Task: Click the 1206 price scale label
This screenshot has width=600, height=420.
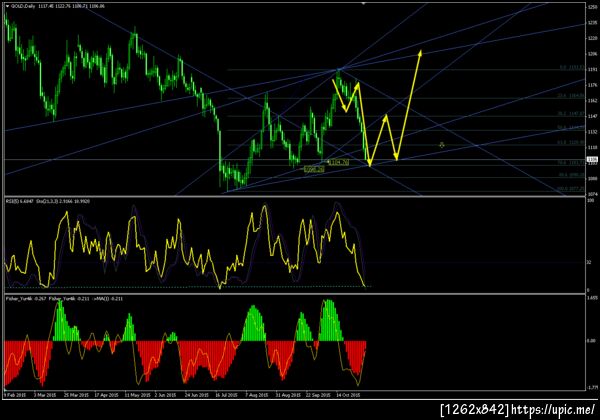Action: click(592, 54)
